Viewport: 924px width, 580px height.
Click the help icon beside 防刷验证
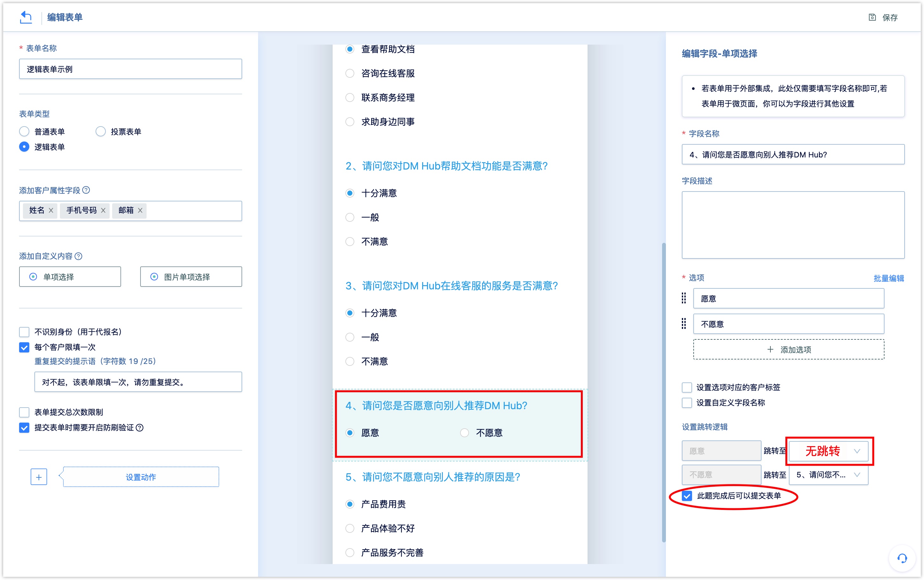[140, 427]
